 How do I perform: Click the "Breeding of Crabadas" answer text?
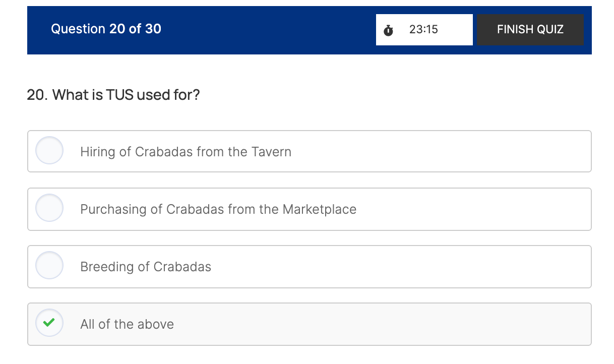click(x=146, y=267)
